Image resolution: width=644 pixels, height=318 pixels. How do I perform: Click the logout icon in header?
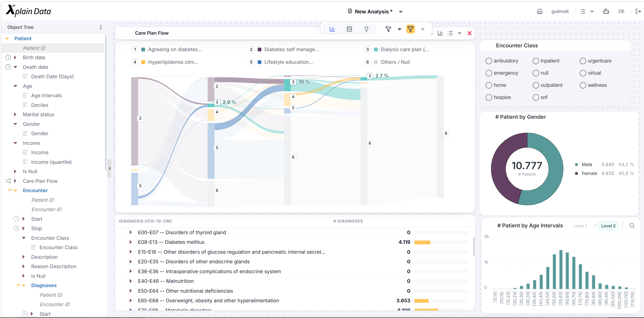[x=638, y=11]
